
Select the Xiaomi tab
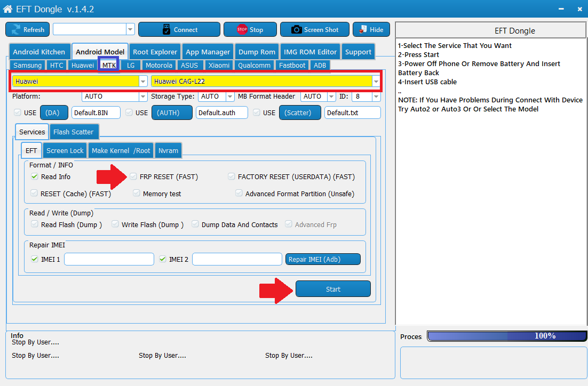[x=219, y=65]
